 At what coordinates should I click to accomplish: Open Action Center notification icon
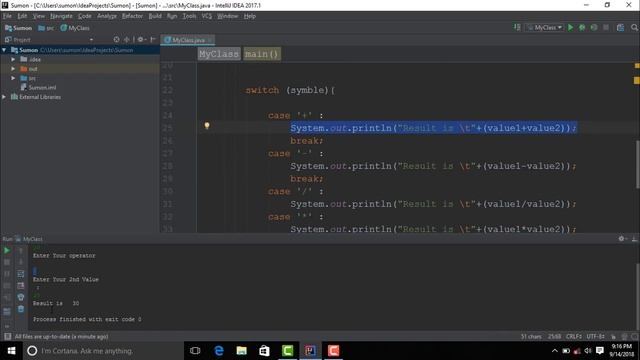[x=600, y=351]
